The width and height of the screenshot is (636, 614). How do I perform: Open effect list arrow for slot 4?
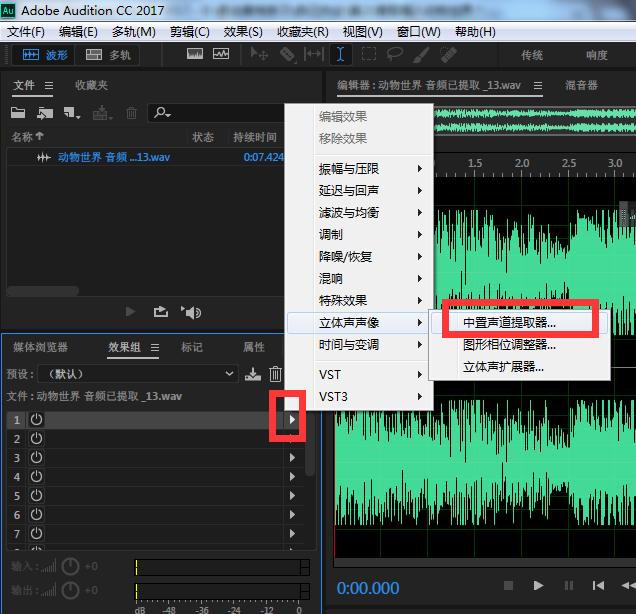[292, 477]
